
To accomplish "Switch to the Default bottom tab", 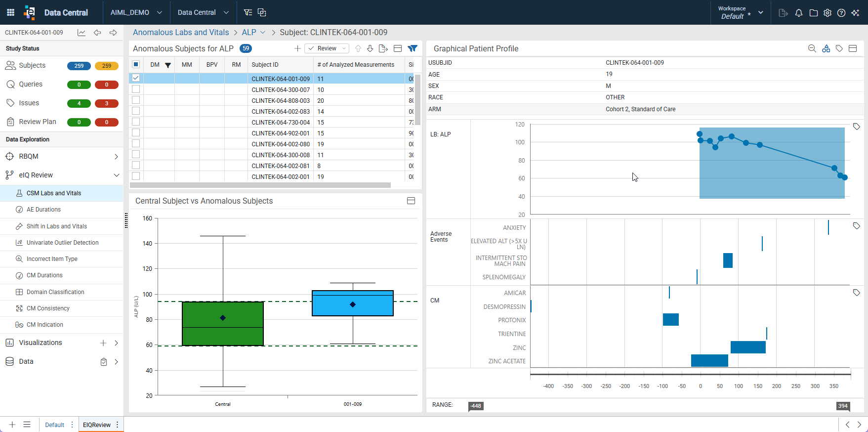I will tap(54, 425).
